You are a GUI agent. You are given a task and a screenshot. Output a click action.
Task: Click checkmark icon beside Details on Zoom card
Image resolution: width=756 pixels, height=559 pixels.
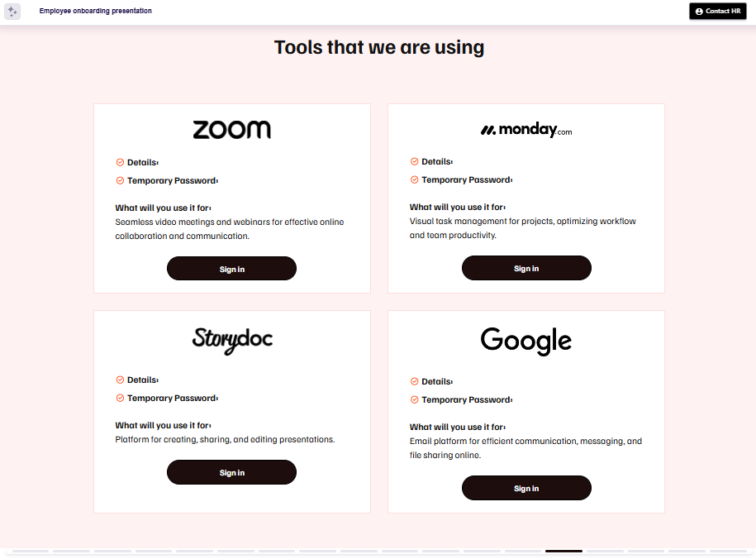point(119,162)
